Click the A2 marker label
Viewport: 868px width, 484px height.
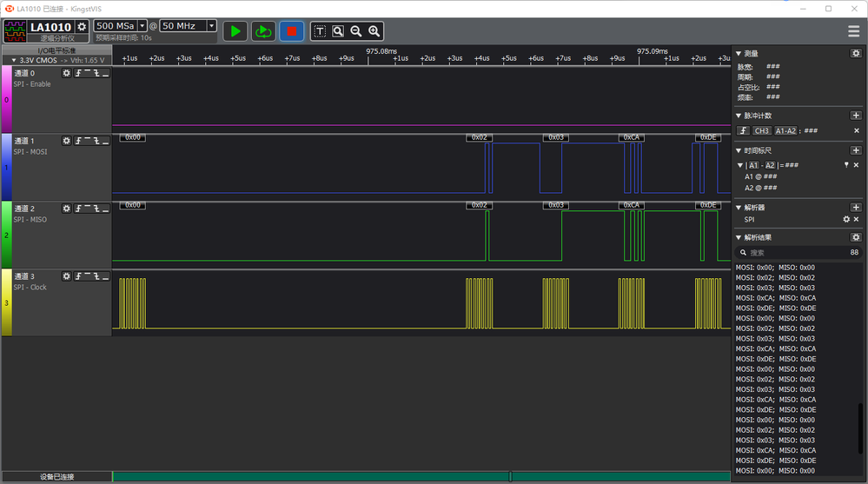tap(770, 165)
